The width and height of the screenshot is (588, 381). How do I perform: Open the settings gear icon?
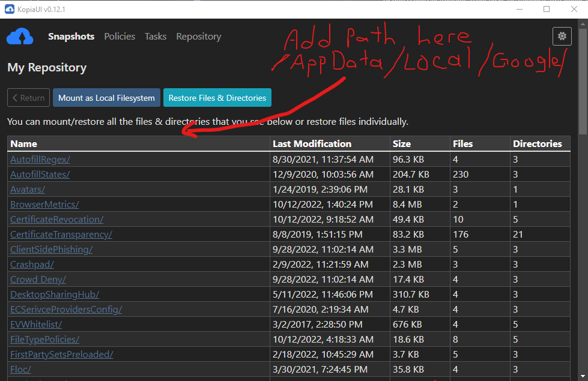(562, 36)
